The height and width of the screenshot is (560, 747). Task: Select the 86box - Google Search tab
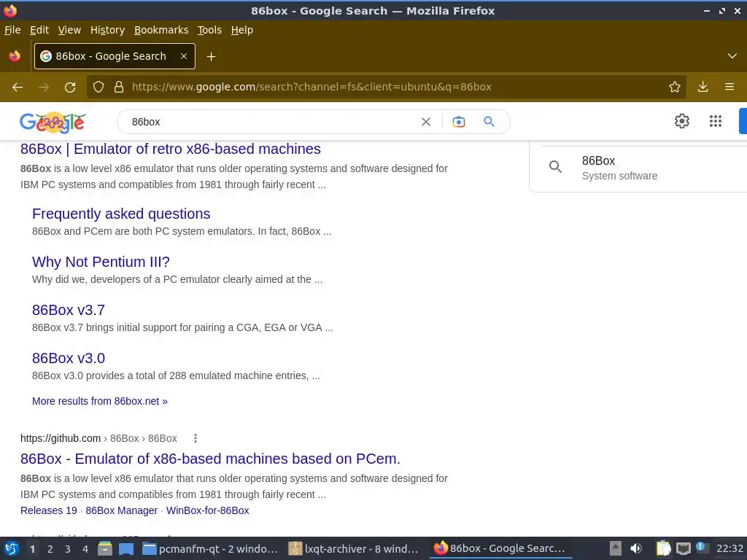(x=115, y=56)
